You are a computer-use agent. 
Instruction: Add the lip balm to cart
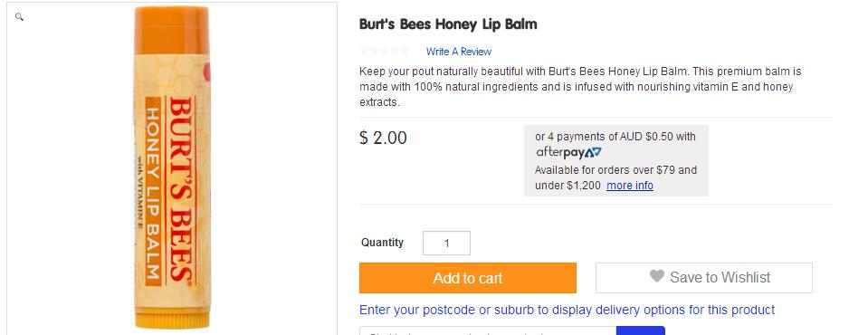pyautogui.click(x=468, y=278)
